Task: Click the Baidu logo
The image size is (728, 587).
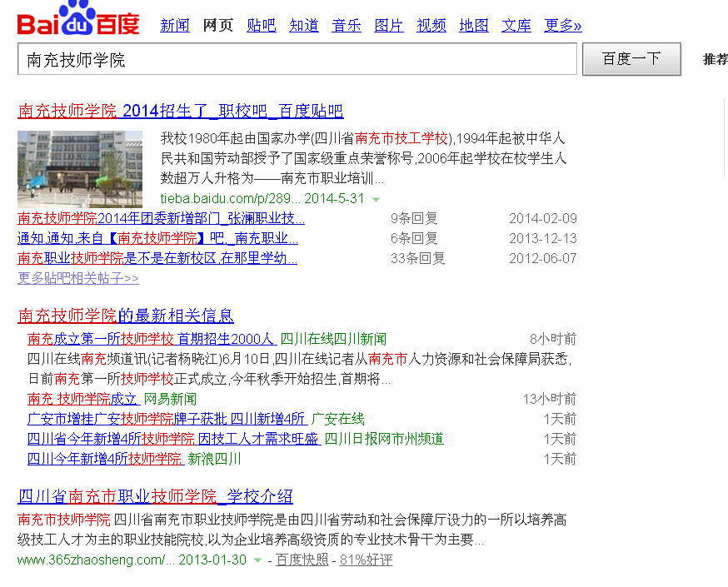Action: click(x=78, y=18)
